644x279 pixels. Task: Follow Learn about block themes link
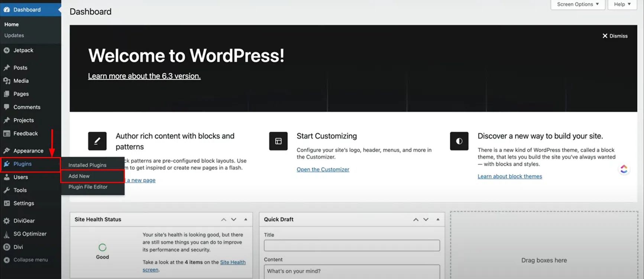510,176
